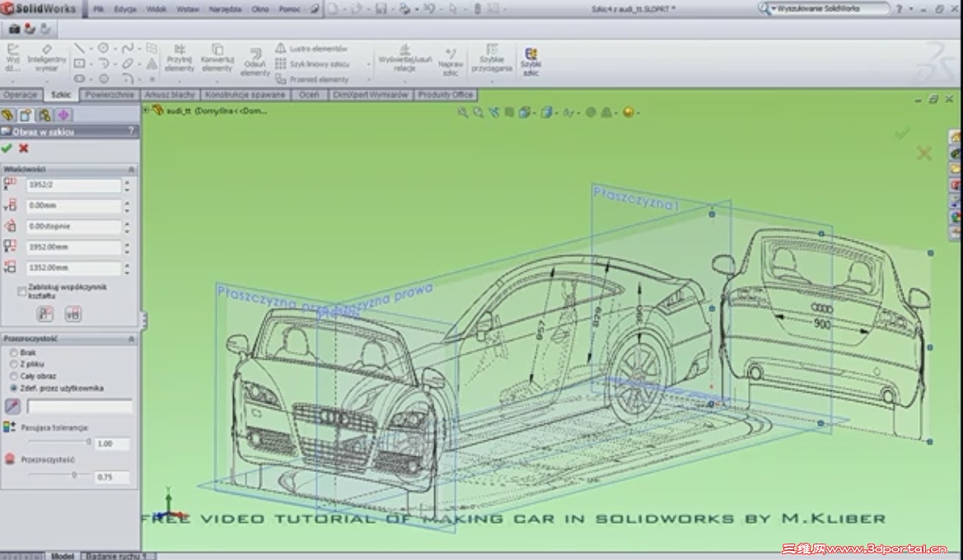Click Napraw szkic tool

pos(450,62)
